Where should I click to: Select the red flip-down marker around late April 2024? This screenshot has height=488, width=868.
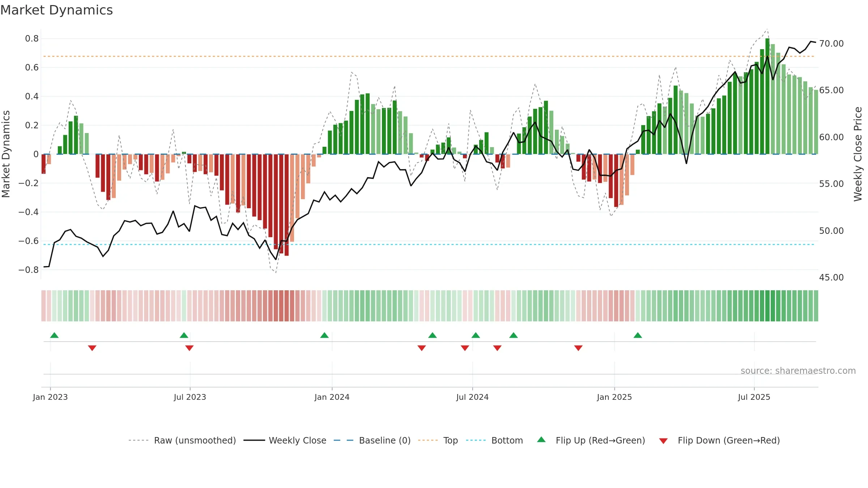(x=422, y=348)
